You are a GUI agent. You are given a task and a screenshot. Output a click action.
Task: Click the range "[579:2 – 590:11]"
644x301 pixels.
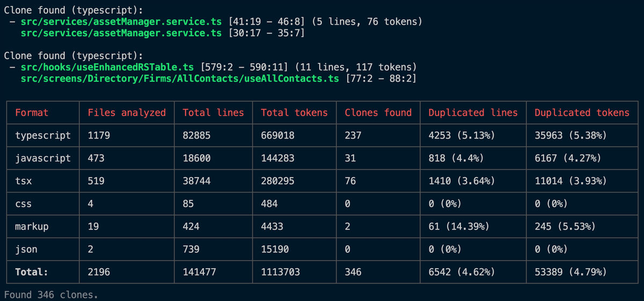coord(244,67)
